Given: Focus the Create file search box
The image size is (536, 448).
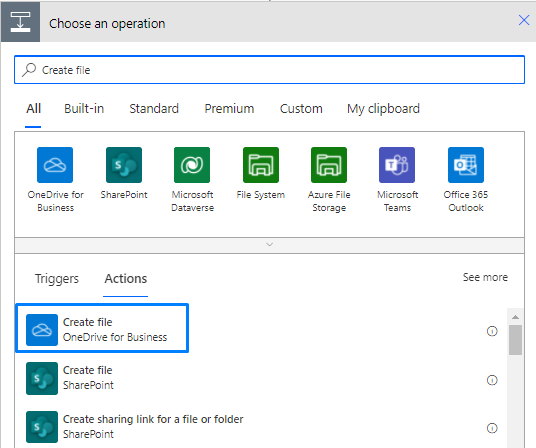Looking at the screenshot, I should click(x=269, y=70).
